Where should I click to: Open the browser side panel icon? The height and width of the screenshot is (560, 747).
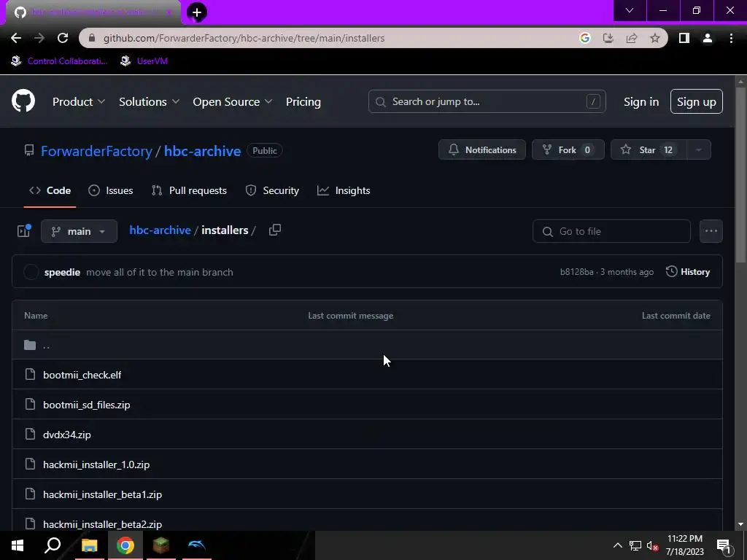pos(684,38)
